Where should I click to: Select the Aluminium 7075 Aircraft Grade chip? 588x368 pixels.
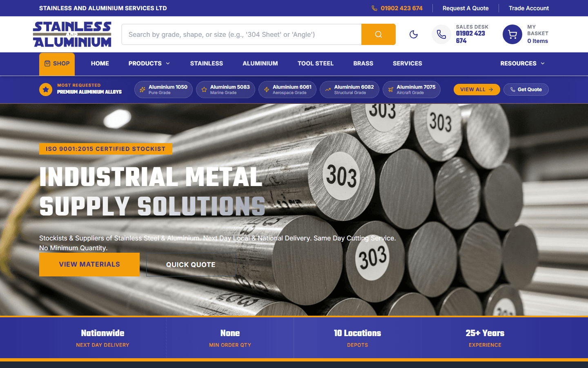(412, 90)
